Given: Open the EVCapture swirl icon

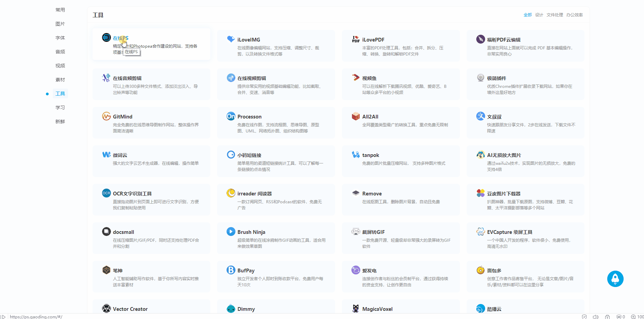Looking at the screenshot, I should coord(481,232).
